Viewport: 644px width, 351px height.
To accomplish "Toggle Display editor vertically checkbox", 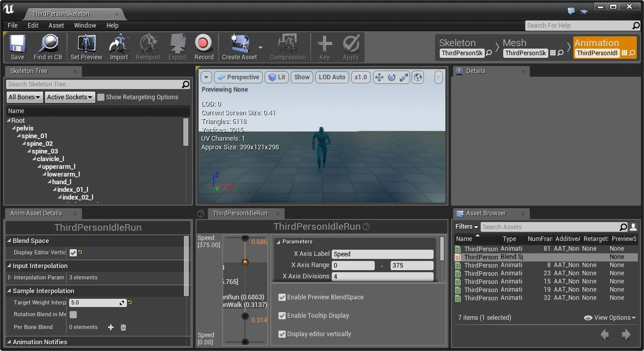I will pos(282,334).
